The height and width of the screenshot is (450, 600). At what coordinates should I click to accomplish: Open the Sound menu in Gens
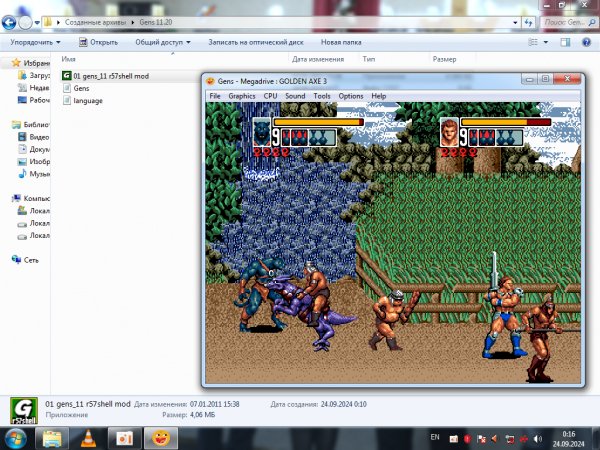coord(295,96)
